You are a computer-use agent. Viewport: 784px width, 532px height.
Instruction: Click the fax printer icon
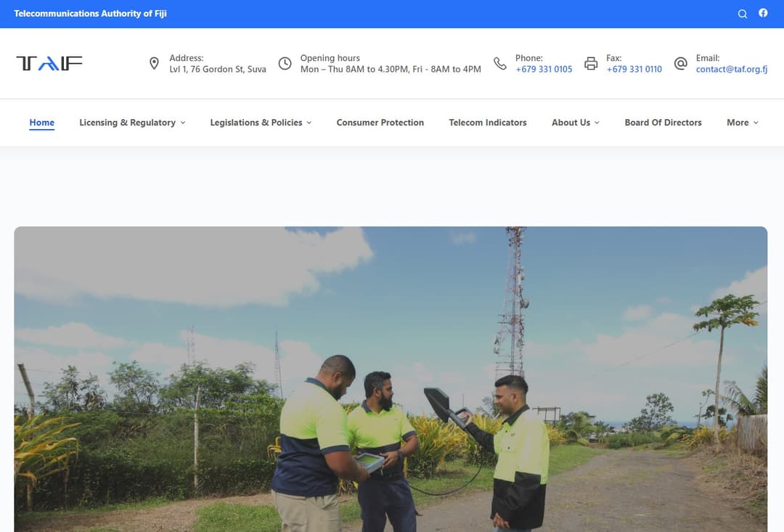pos(591,64)
